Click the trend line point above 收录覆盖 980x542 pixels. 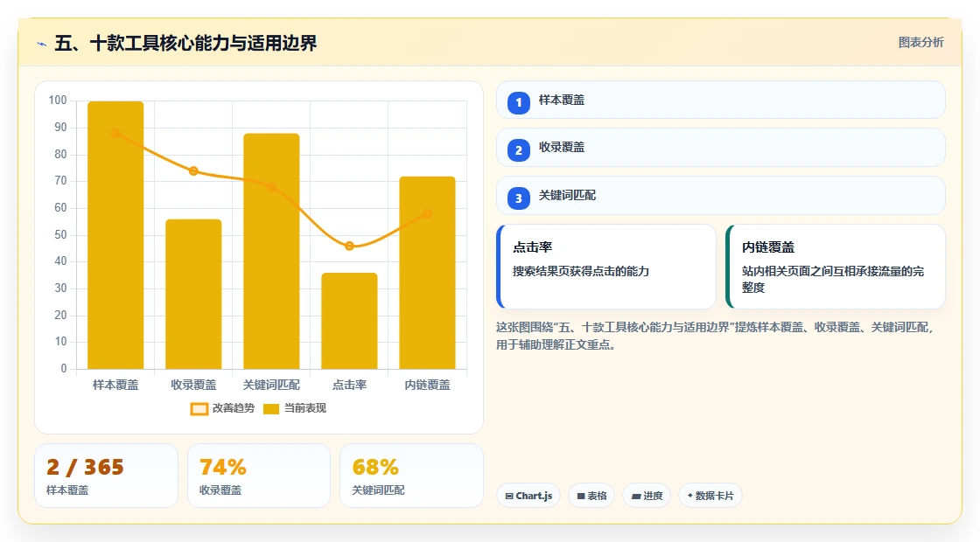click(193, 171)
